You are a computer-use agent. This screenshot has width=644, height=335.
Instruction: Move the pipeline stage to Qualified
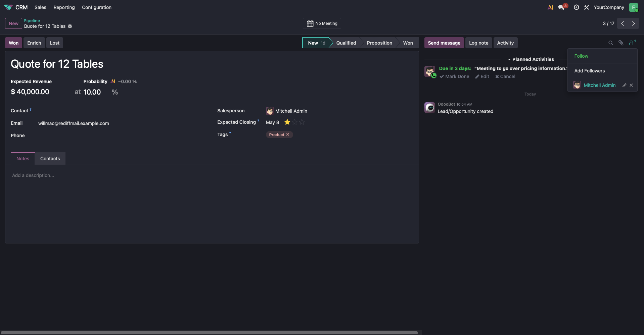[346, 43]
